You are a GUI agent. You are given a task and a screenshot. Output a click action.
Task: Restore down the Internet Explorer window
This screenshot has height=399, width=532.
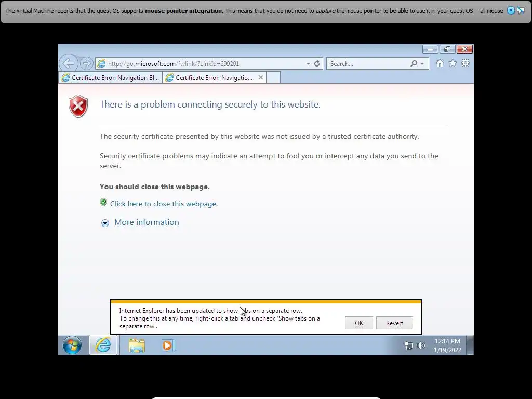click(x=447, y=49)
